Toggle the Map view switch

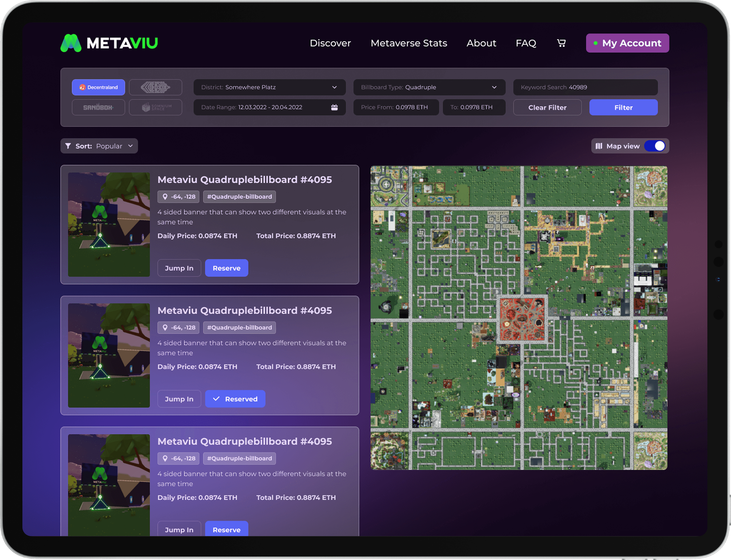(x=654, y=146)
